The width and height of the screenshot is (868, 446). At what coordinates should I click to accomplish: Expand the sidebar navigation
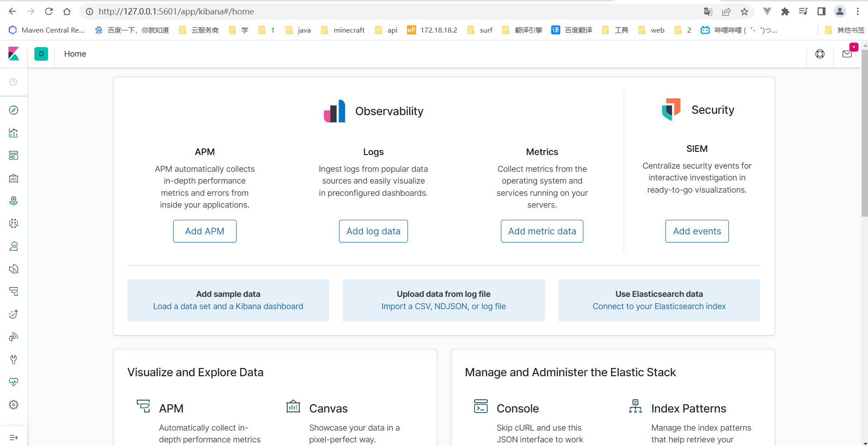click(x=14, y=437)
